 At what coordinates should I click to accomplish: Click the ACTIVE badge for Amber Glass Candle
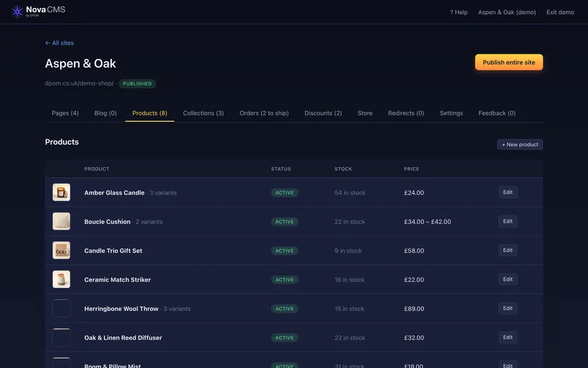coord(285,193)
